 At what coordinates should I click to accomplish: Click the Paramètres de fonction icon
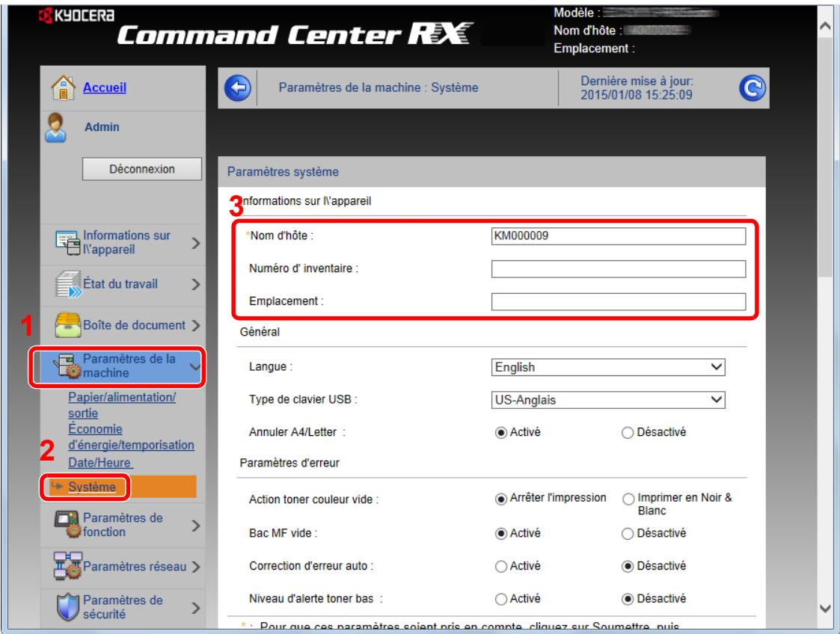click(67, 525)
